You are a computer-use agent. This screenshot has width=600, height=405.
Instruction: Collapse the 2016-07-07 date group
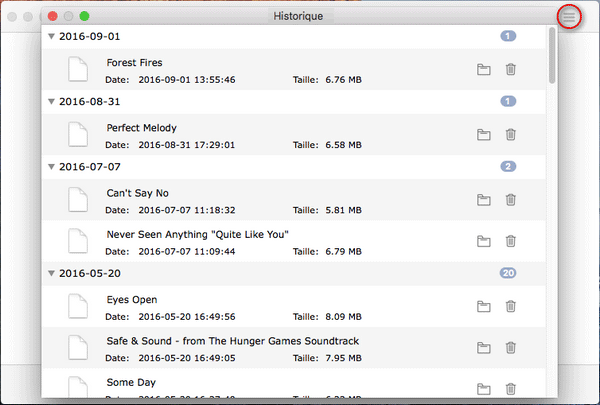pyautogui.click(x=51, y=166)
